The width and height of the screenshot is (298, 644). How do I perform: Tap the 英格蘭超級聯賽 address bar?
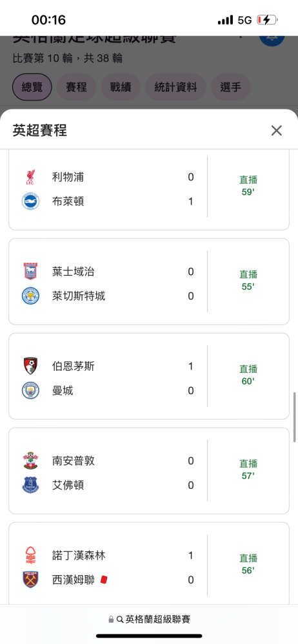click(149, 619)
